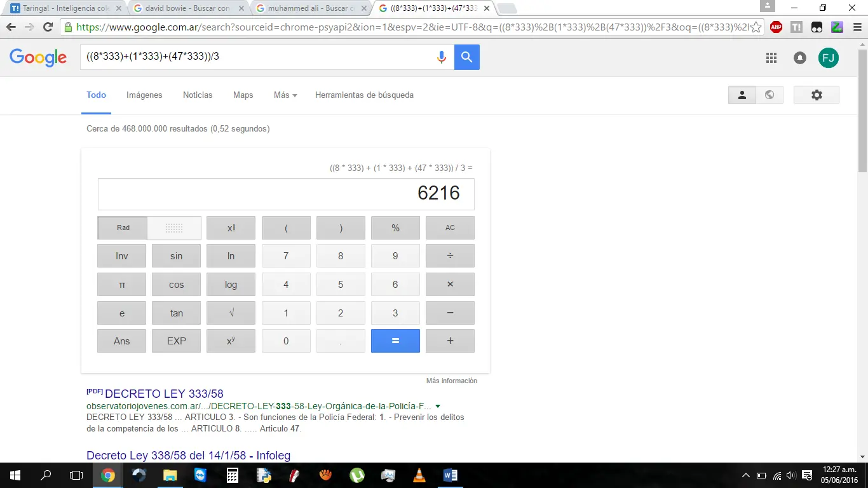Switch to the muhammed ali browser tab
Screen dimensions: 868x488
[311, 8]
